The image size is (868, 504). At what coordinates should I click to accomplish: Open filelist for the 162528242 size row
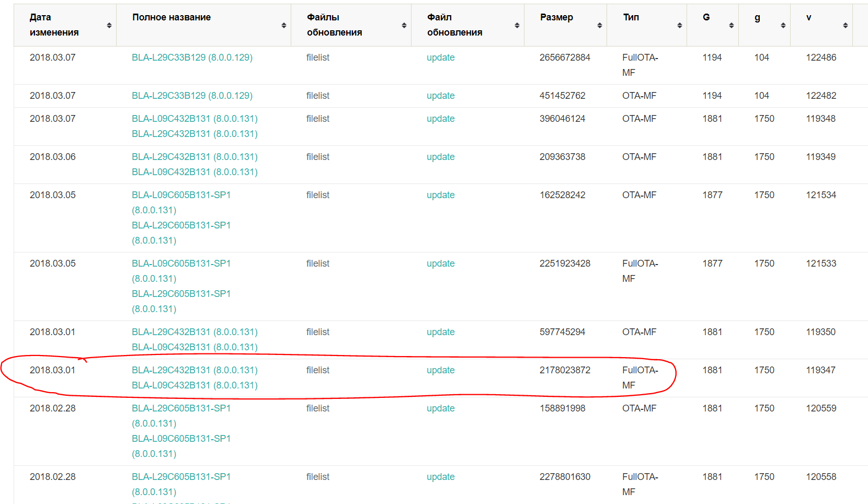coord(318,195)
